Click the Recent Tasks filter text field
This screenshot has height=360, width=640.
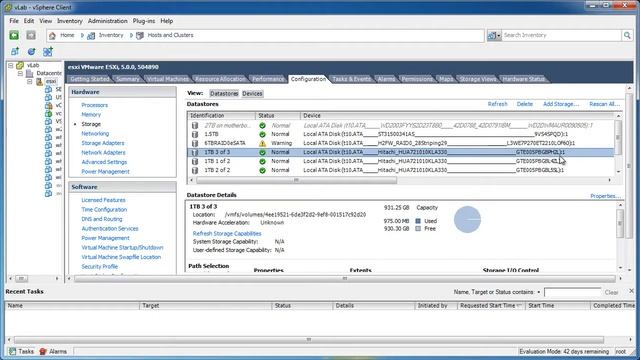pyautogui.click(x=573, y=292)
